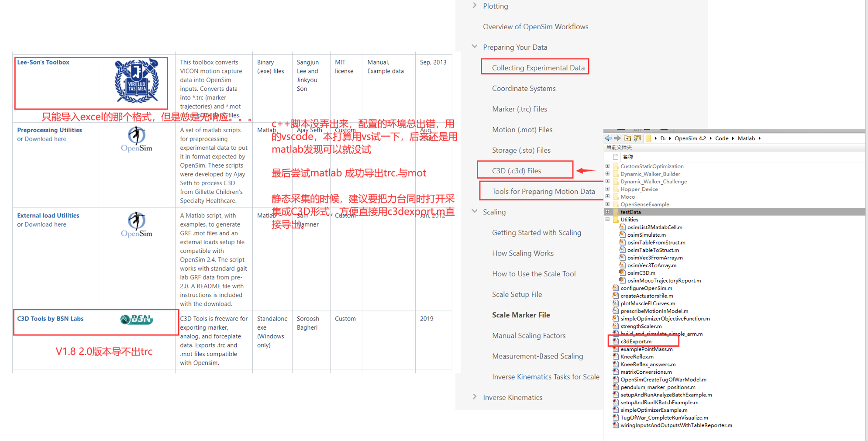The width and height of the screenshot is (868, 441).
Task: Open the Preprocessing Utilities link
Action: point(49,130)
